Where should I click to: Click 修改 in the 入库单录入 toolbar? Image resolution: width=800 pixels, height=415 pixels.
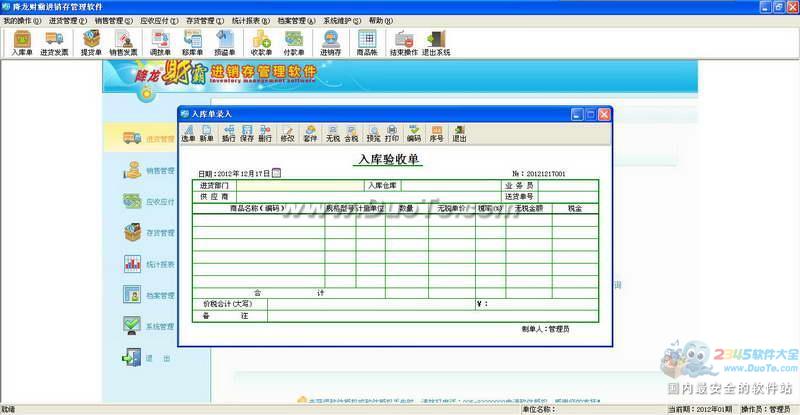(x=287, y=134)
